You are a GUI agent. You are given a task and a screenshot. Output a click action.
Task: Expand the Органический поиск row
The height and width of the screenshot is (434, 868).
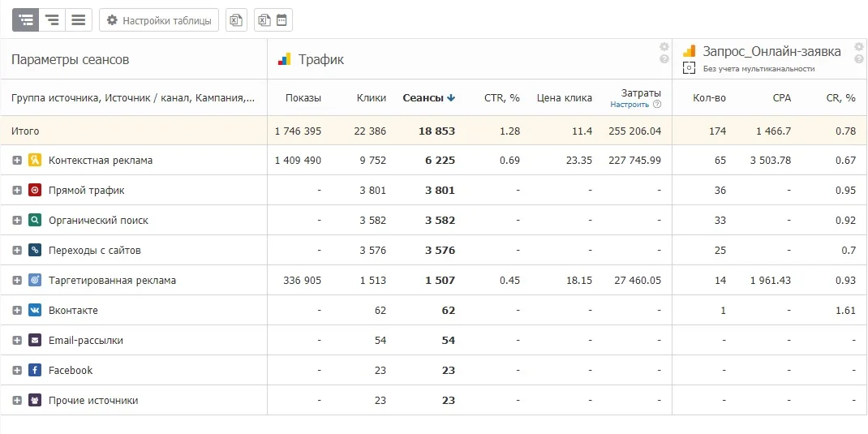pyautogui.click(x=16, y=221)
